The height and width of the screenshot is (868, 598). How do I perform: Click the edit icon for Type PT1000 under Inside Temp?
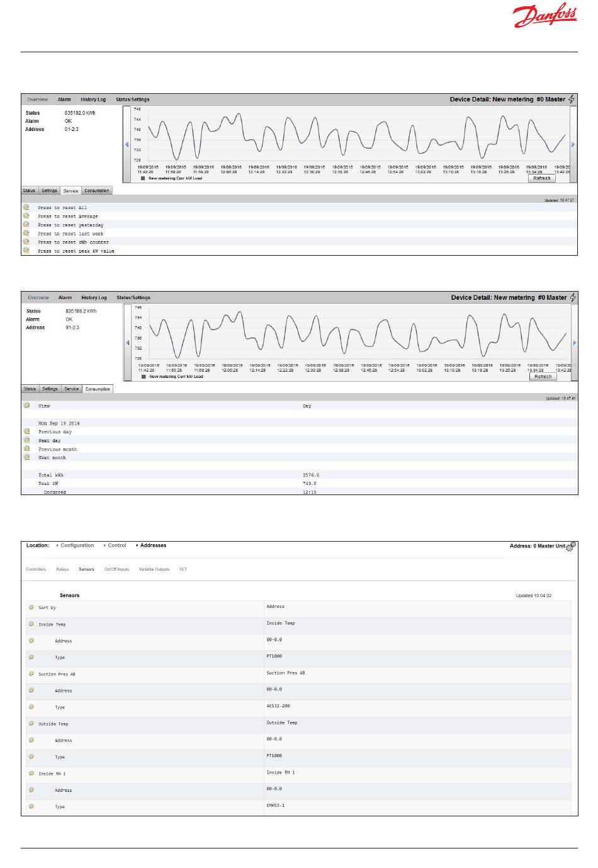(x=31, y=657)
